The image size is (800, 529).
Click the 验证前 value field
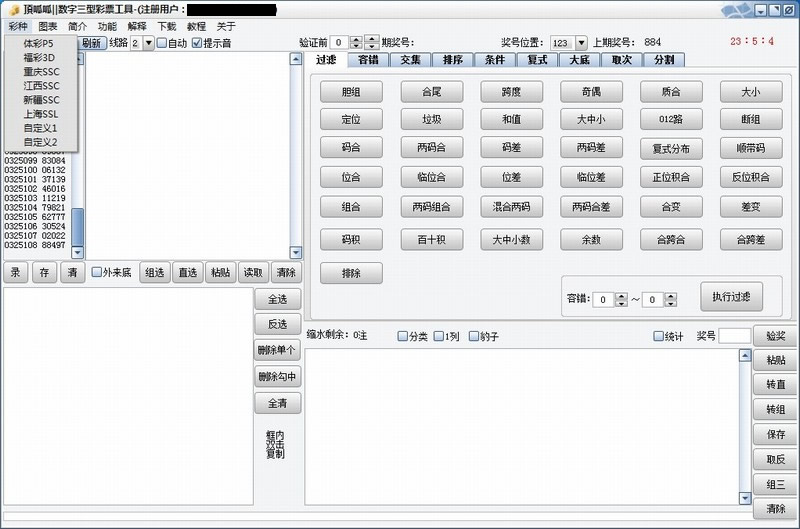tap(338, 43)
